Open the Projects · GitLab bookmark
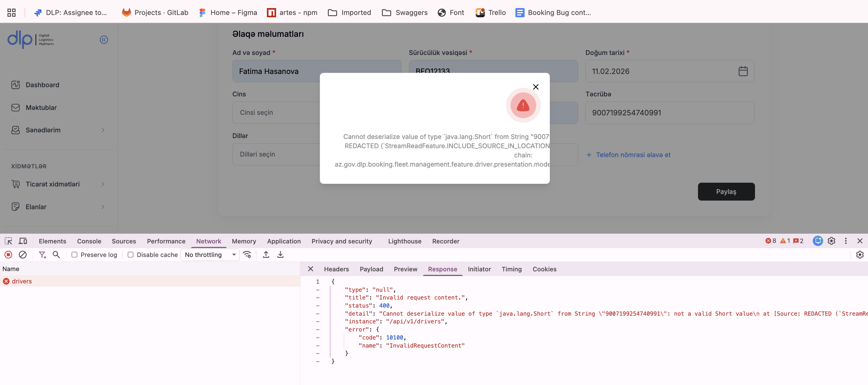868x385 pixels. pos(155,12)
